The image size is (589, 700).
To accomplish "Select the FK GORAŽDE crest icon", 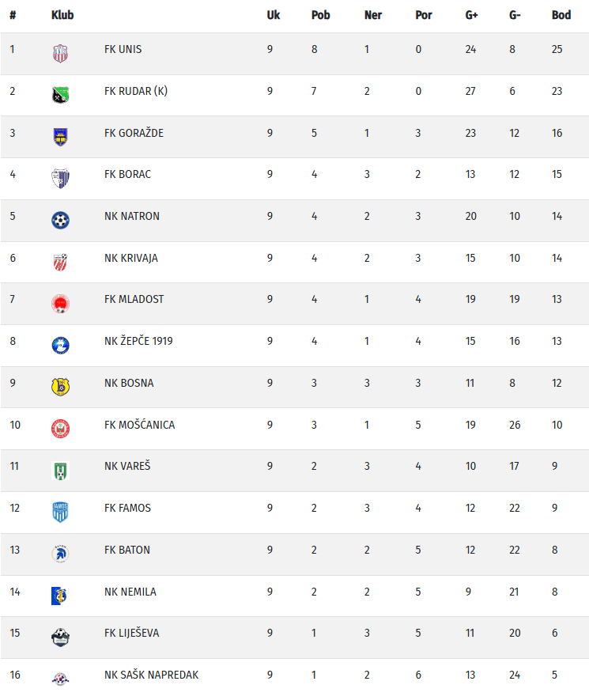I will pos(60,137).
